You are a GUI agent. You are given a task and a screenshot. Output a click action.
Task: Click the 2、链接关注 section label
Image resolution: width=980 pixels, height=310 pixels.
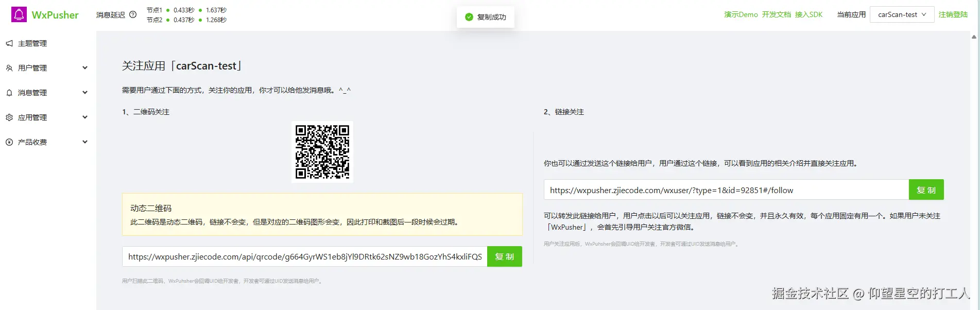tap(564, 112)
